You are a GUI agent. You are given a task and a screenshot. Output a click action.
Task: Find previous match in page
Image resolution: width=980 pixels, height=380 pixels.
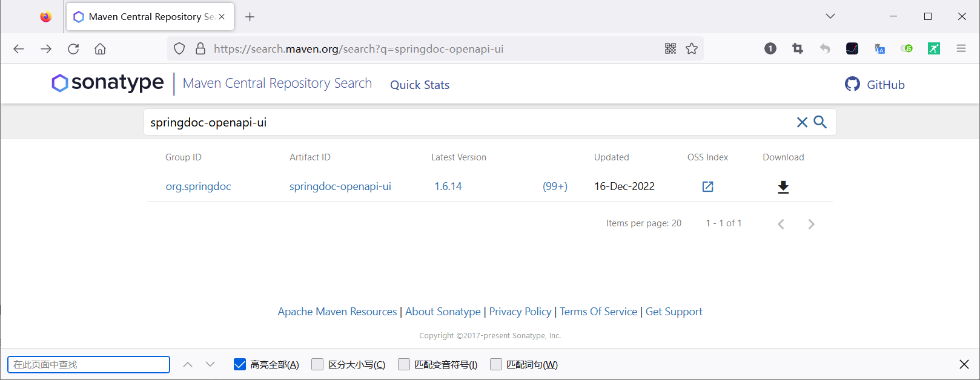click(x=188, y=364)
